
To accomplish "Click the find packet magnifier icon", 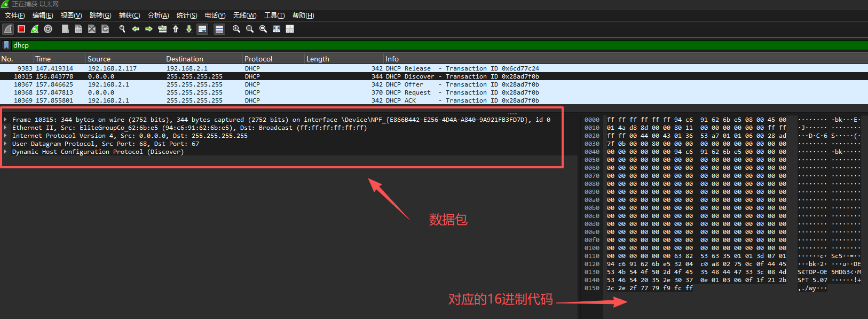I will (122, 29).
